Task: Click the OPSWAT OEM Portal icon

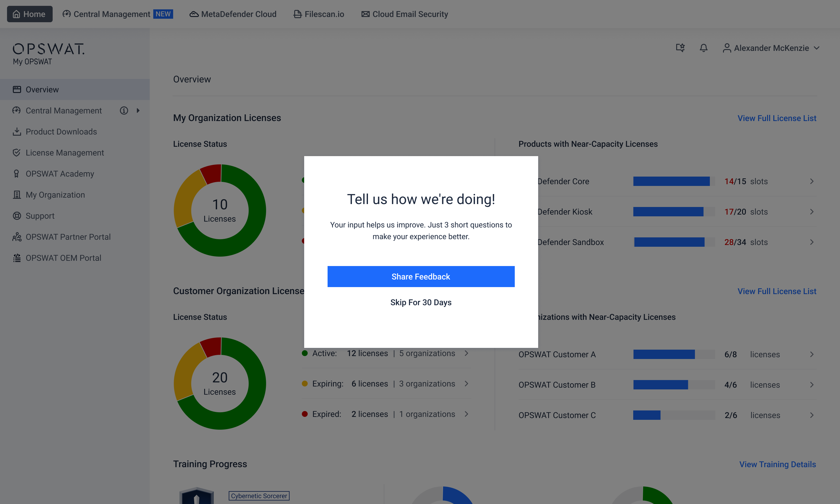Action: [x=17, y=258]
